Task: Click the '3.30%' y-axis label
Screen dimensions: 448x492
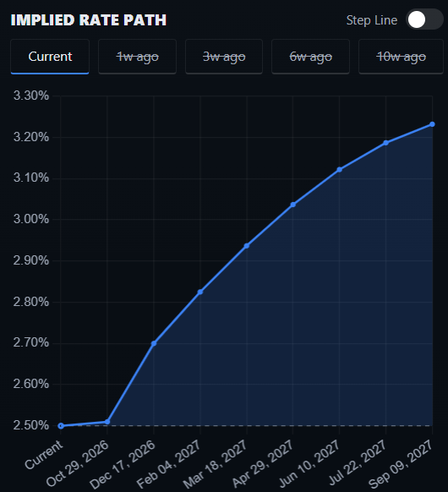Action: tap(31, 96)
